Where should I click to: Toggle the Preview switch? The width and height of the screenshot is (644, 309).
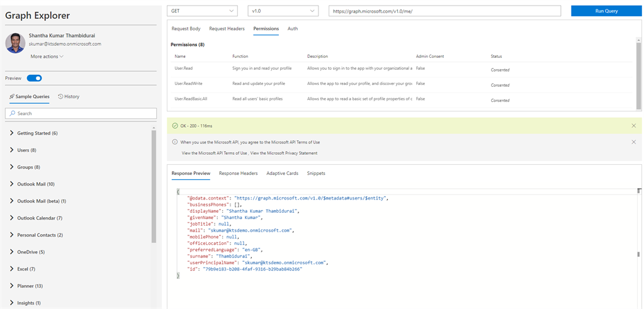34,78
